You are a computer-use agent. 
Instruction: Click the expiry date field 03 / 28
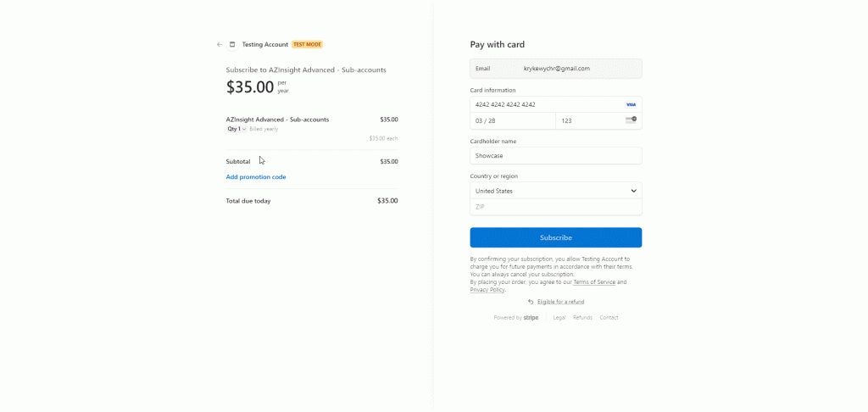coord(513,120)
